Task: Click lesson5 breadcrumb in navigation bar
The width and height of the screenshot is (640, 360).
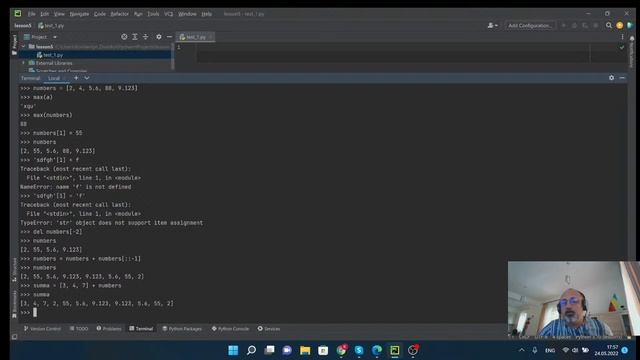Action: pos(23,25)
